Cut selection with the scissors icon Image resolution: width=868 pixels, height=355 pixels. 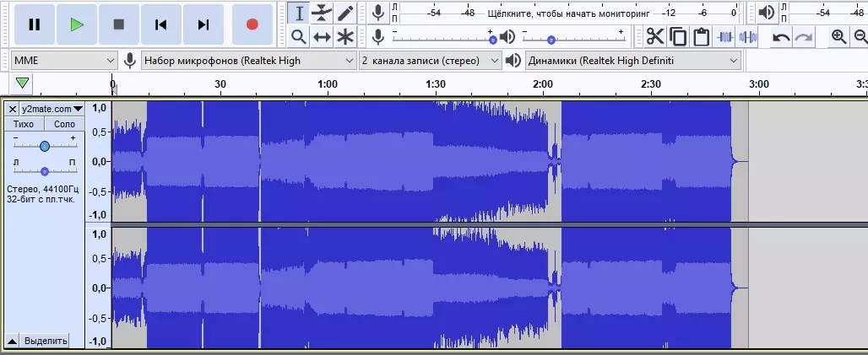click(655, 37)
